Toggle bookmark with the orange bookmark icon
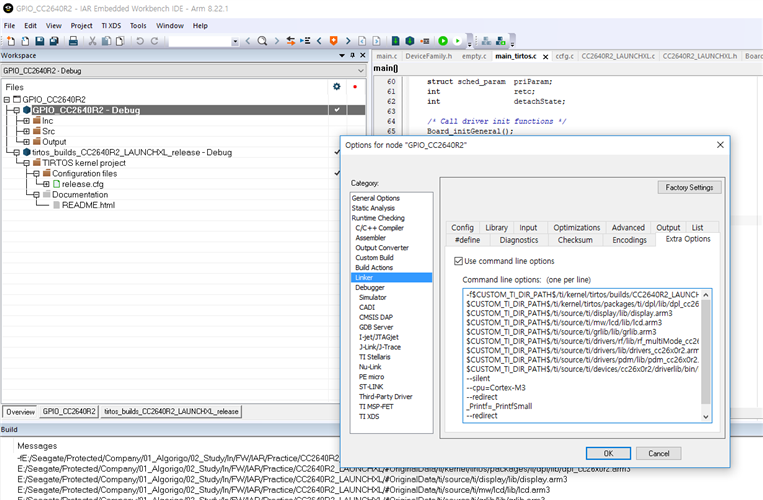Viewport: 763px width, 500px height. 333,41
